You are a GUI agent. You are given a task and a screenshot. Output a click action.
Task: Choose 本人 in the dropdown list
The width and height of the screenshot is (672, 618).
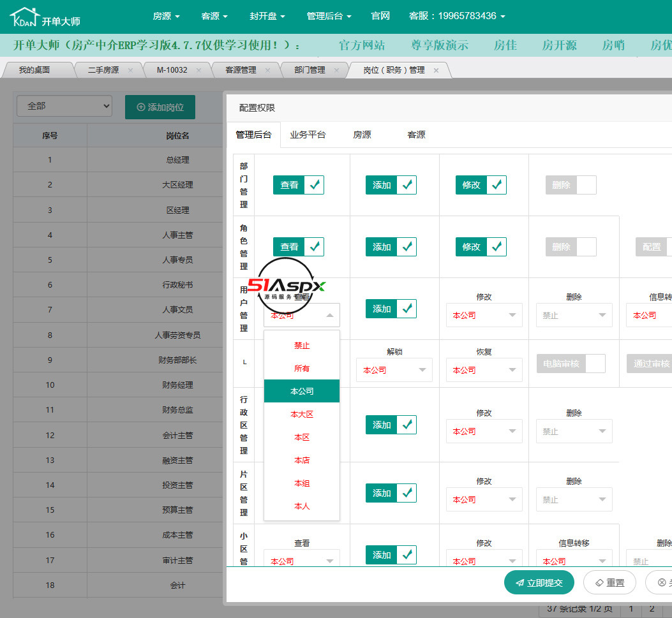[302, 506]
